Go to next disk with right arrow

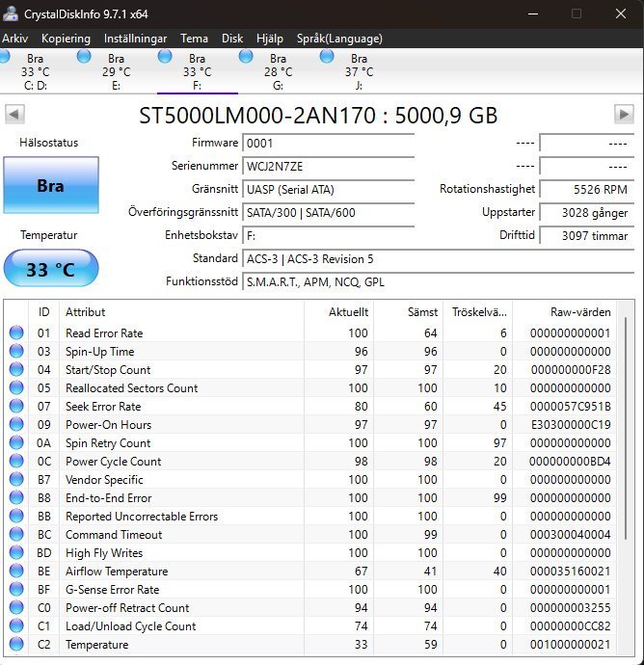[624, 115]
